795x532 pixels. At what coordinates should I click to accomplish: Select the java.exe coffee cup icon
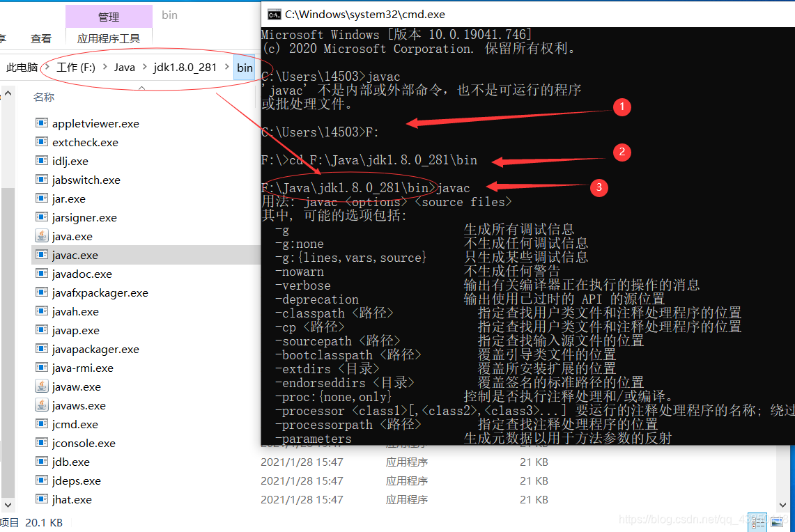pyautogui.click(x=42, y=236)
